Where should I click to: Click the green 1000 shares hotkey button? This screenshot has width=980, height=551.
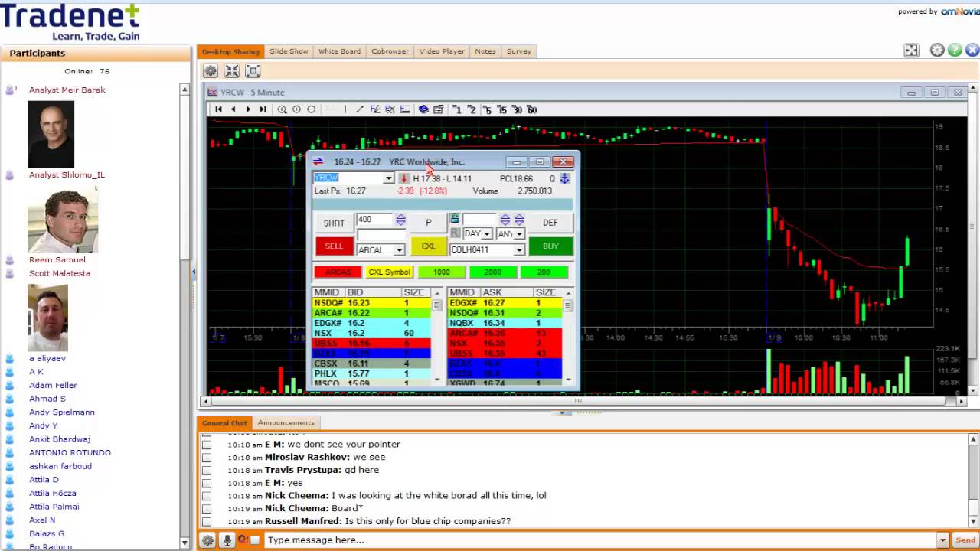tap(442, 272)
